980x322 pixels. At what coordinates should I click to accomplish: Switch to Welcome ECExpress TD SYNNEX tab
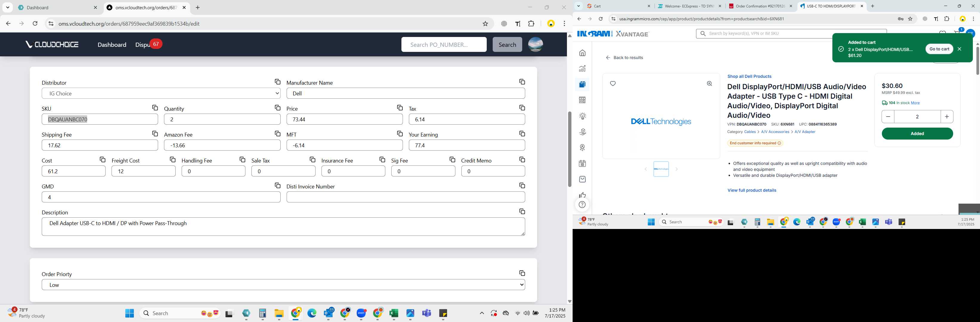(x=689, y=6)
